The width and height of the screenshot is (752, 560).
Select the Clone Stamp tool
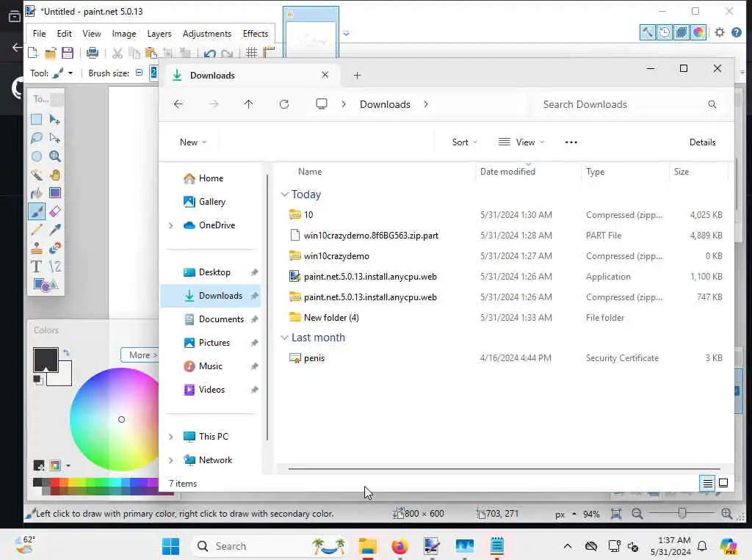(37, 248)
